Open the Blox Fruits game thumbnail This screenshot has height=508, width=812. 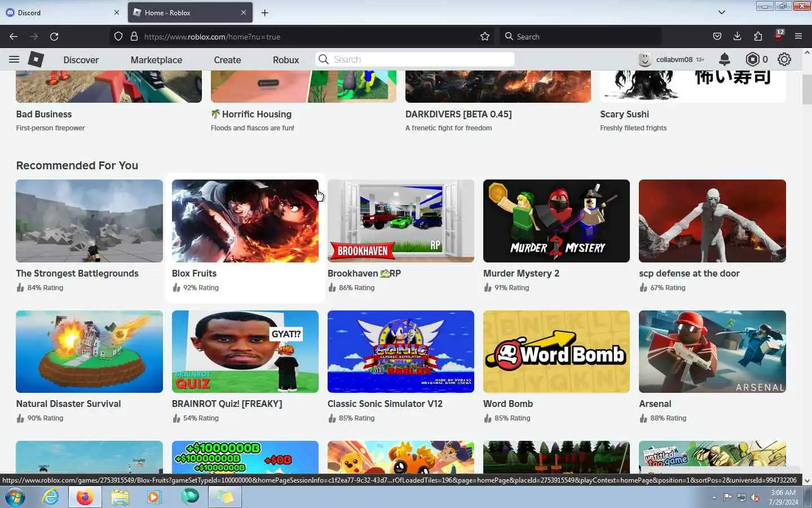pyautogui.click(x=245, y=221)
